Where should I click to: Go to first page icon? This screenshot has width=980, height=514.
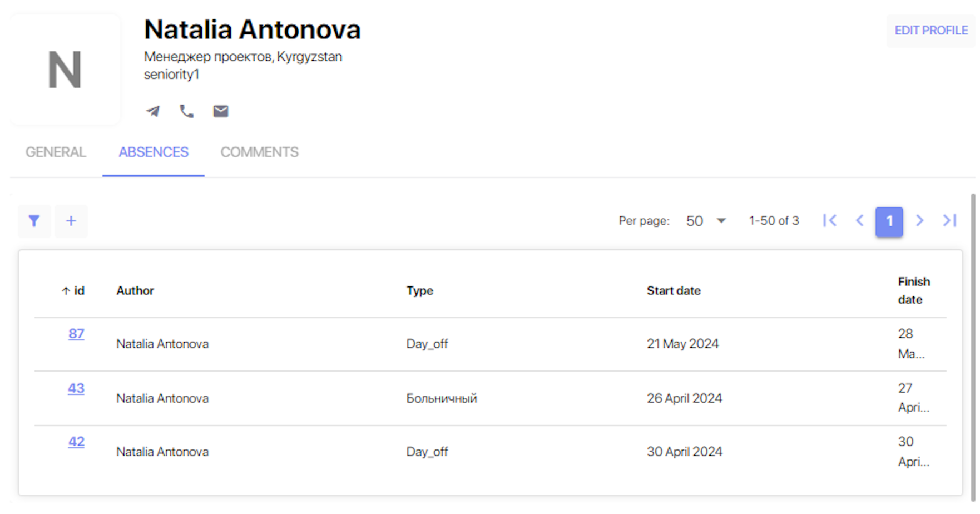[x=830, y=220]
